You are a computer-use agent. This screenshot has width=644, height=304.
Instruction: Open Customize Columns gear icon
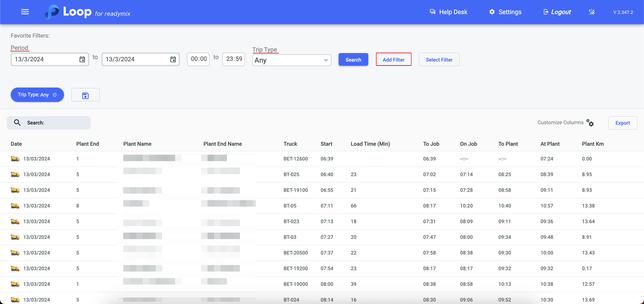pos(590,123)
